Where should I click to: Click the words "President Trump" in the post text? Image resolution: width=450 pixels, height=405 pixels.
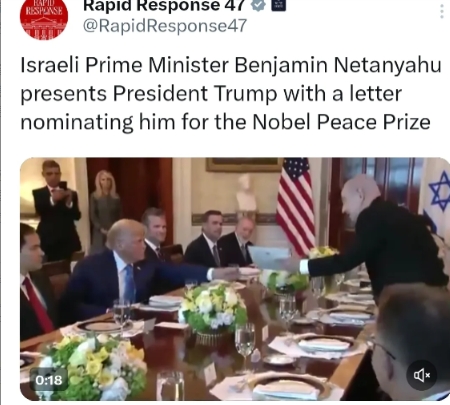pos(195,94)
